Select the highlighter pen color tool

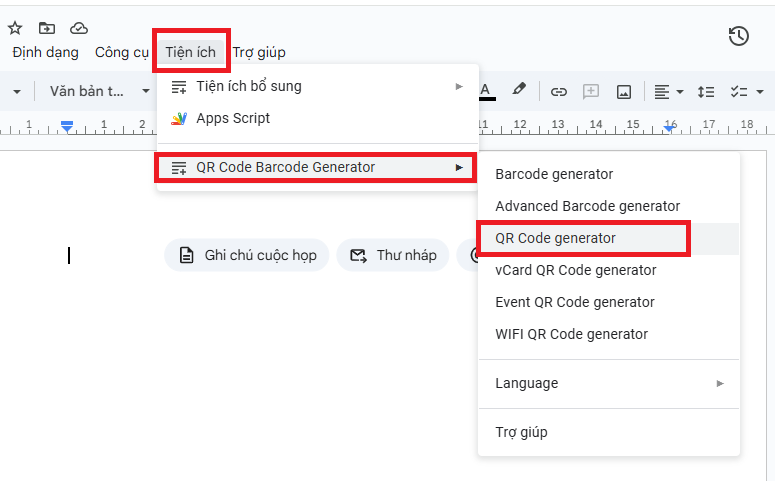pos(519,90)
